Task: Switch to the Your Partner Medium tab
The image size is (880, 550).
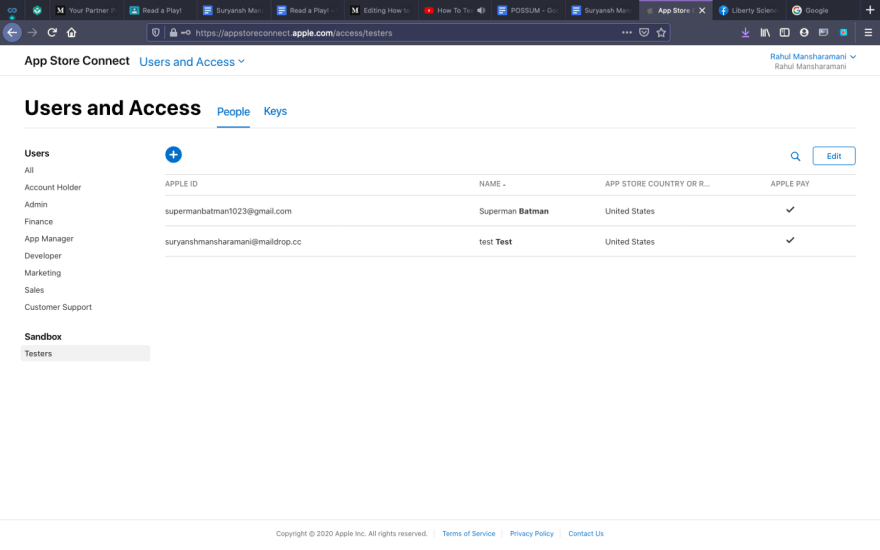Action: pos(86,11)
